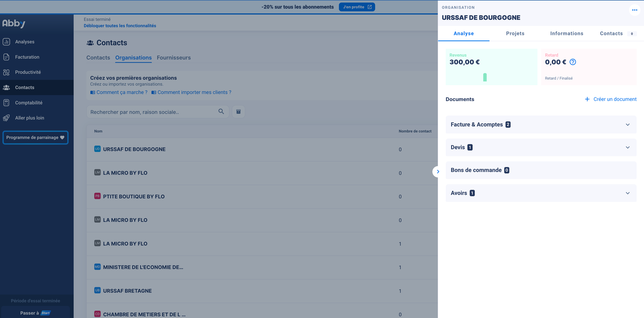Click the Nombre de contact column header
Screen dimensions: 644x318
tap(415, 131)
